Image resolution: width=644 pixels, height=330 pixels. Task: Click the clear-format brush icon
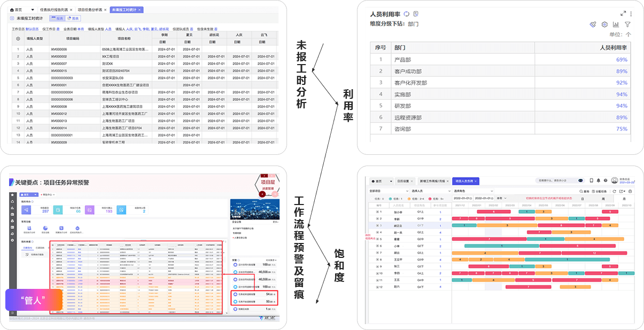593,25
